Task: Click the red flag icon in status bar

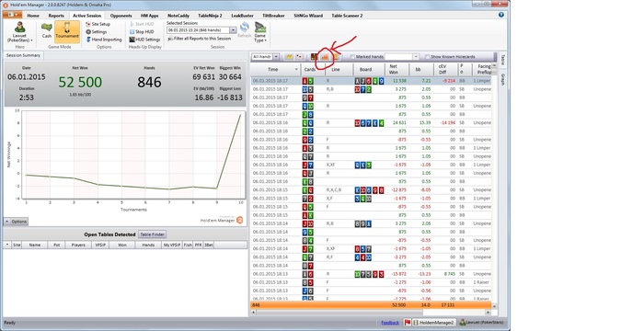Action: (408, 323)
